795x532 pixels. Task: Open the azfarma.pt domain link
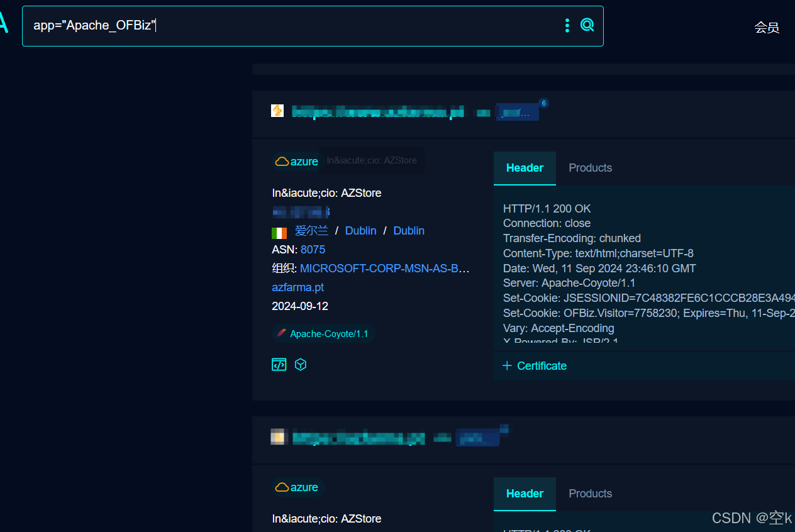(298, 287)
